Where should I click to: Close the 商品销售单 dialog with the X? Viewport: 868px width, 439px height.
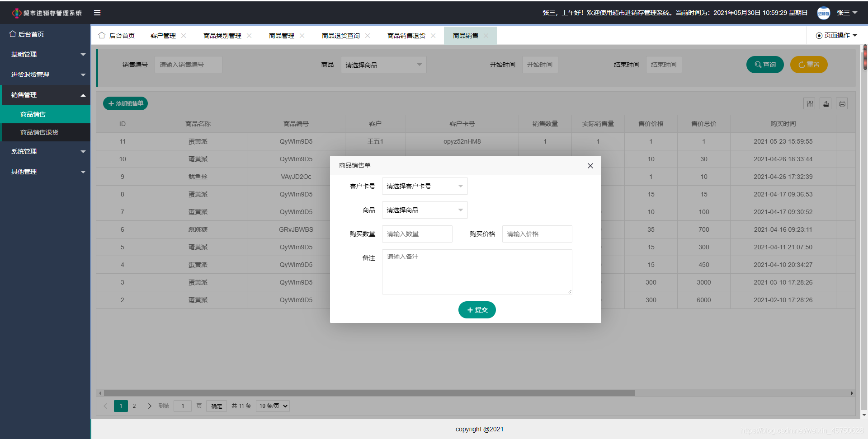click(590, 166)
